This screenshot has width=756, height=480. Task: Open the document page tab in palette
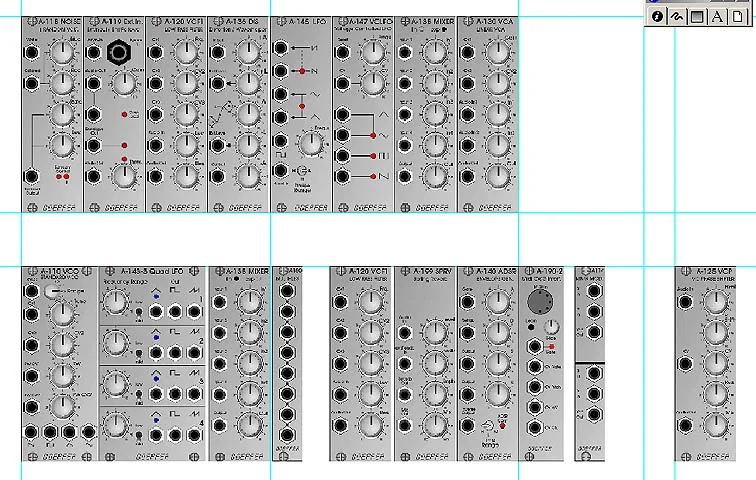point(737,17)
